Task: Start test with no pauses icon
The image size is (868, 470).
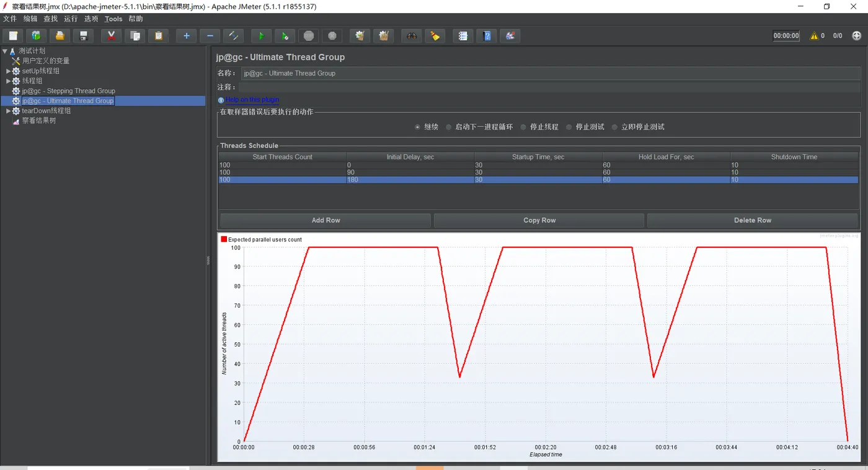Action: tap(285, 36)
